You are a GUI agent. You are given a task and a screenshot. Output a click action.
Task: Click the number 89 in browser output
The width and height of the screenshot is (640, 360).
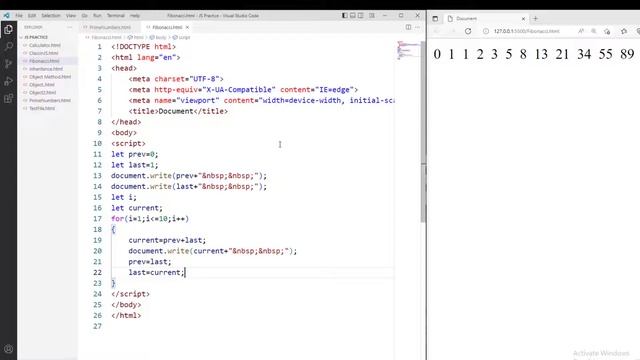(627, 54)
